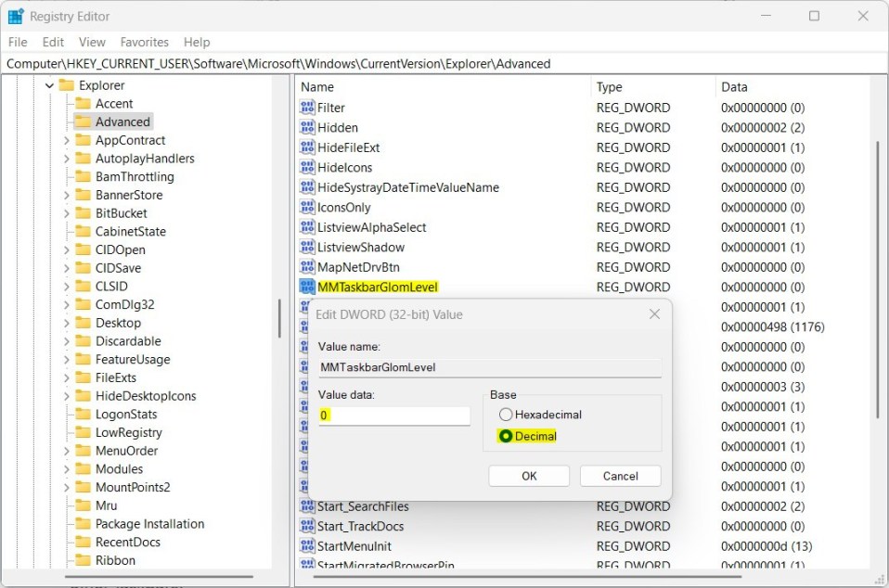Click the values pane horizontal scrollbar
The image size is (889, 588).
pos(527,577)
